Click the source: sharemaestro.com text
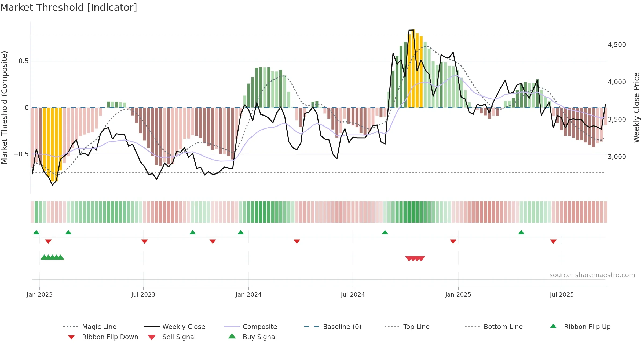The height and width of the screenshot is (362, 644). 592,275
